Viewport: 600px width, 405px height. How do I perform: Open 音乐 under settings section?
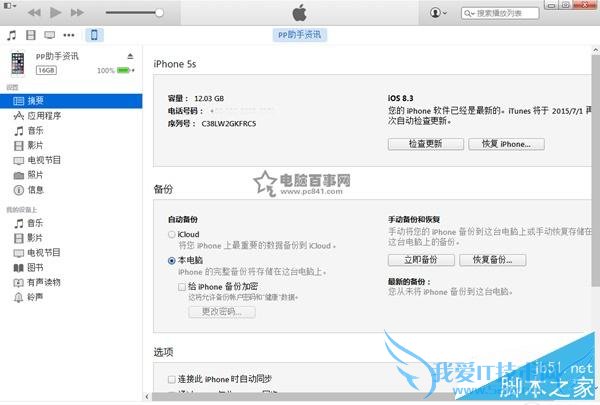pos(36,131)
